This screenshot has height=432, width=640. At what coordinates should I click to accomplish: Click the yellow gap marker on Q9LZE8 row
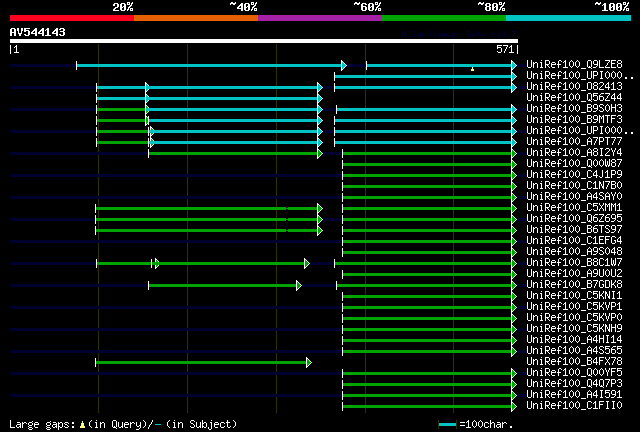(472, 69)
